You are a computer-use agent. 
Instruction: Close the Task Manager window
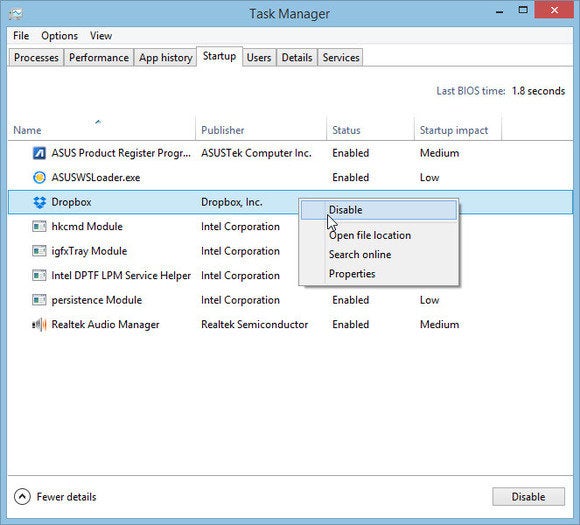pyautogui.click(x=554, y=10)
